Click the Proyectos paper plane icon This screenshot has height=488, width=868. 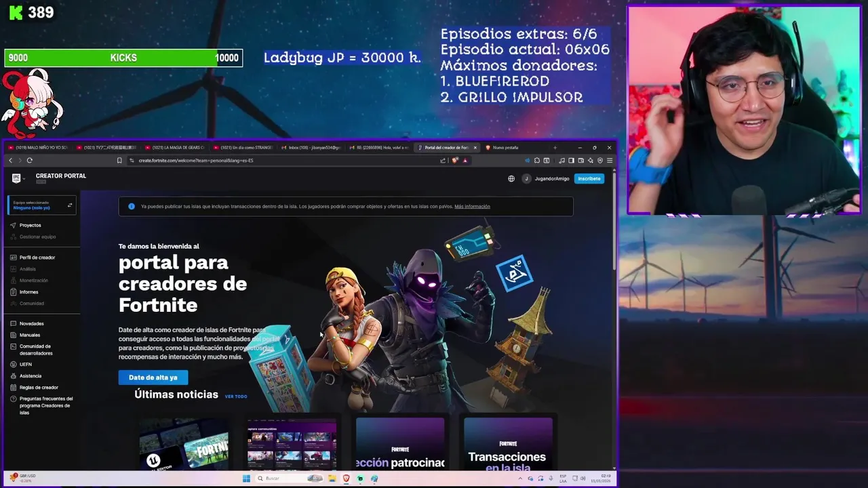click(x=14, y=225)
